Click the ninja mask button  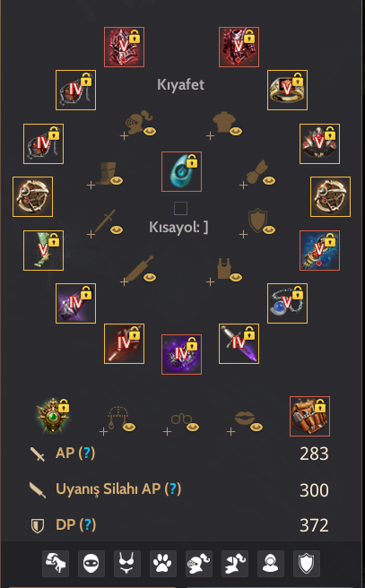coord(91,563)
